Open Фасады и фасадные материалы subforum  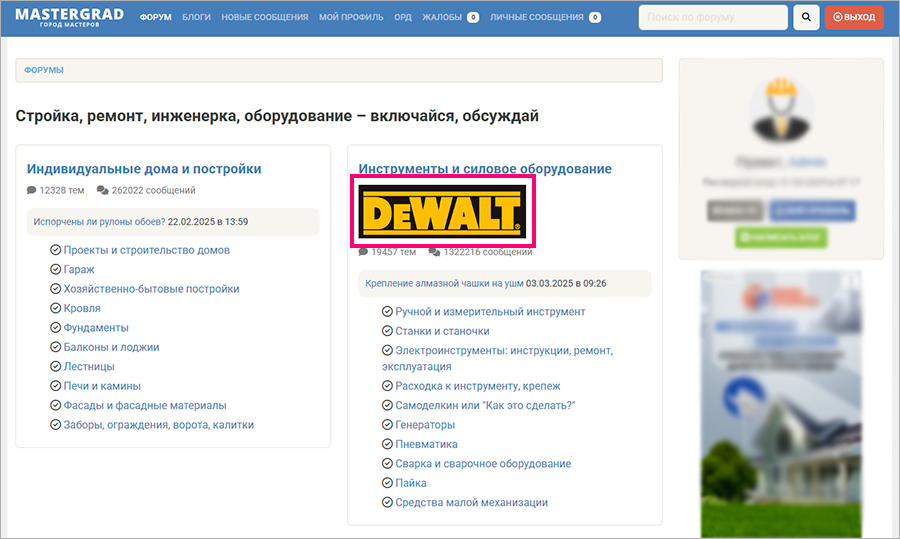click(145, 406)
